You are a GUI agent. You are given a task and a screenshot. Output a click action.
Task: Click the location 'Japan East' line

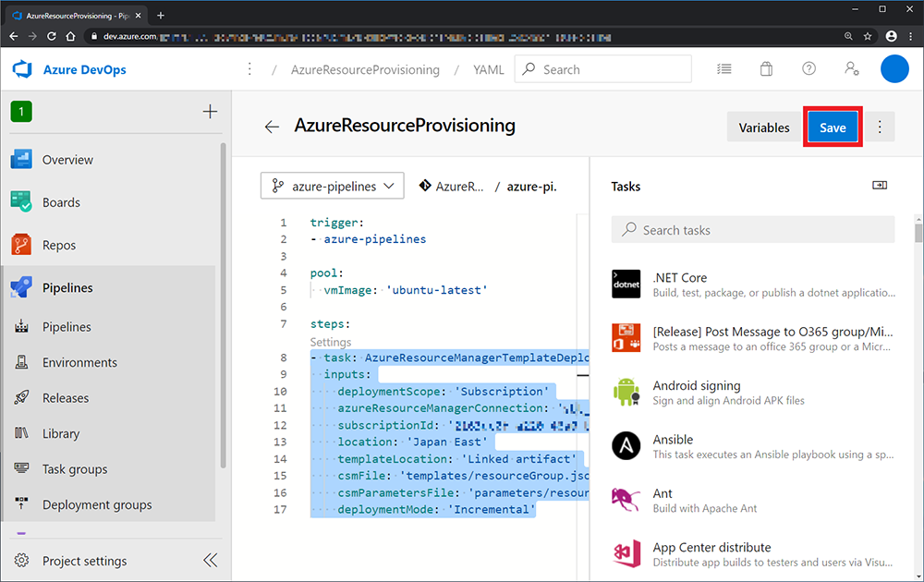412,442
